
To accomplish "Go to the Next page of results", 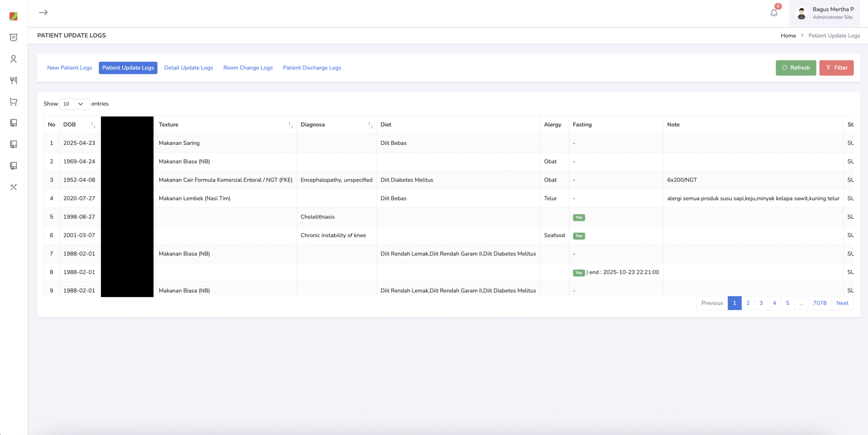I will pos(842,303).
